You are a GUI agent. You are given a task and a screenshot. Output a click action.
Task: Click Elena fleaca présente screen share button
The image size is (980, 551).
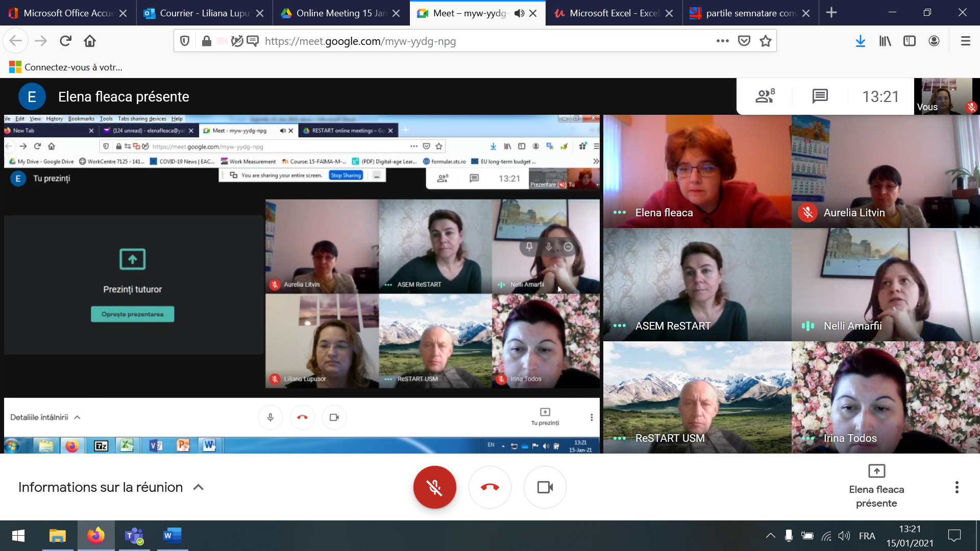click(876, 486)
